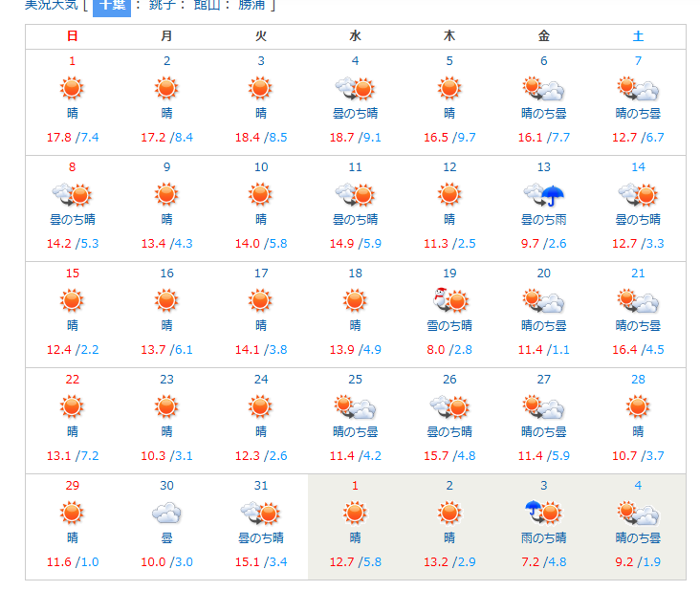Click the date number 22 on Sunday column

point(73,380)
